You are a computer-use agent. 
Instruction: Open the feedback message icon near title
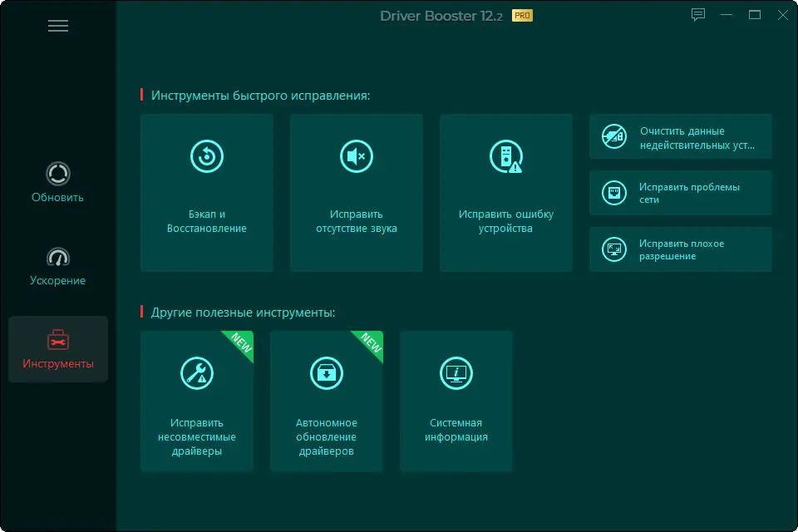pyautogui.click(x=697, y=14)
